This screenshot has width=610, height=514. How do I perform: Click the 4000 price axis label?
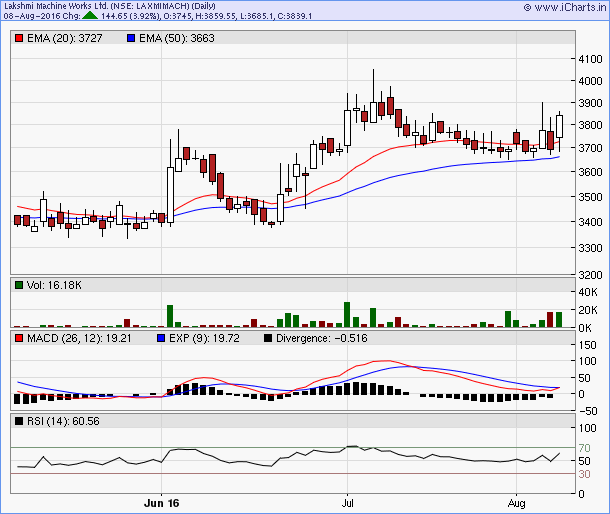[x=590, y=81]
